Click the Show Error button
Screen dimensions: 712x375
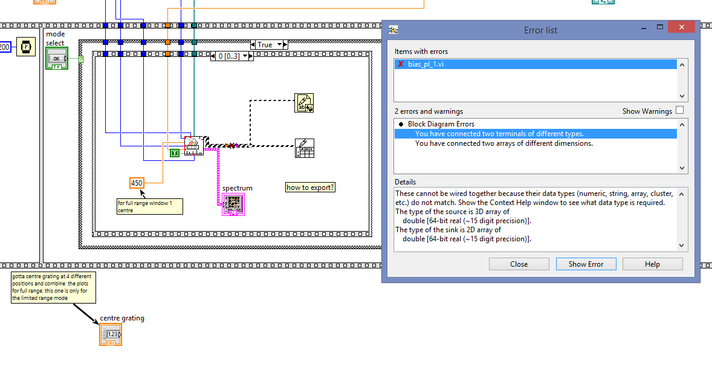click(x=586, y=264)
